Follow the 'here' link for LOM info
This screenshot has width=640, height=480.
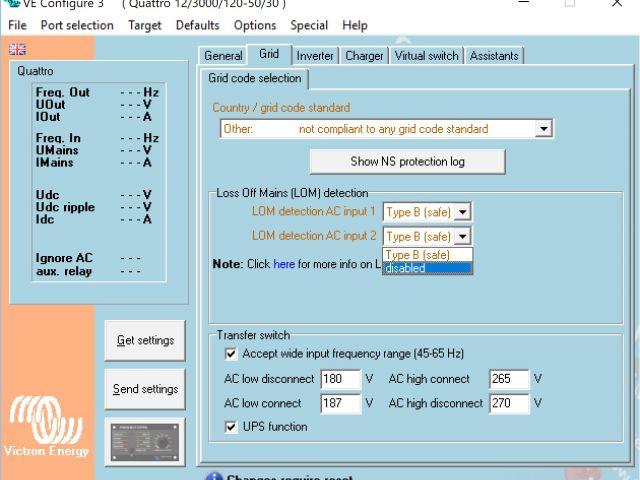point(284,264)
